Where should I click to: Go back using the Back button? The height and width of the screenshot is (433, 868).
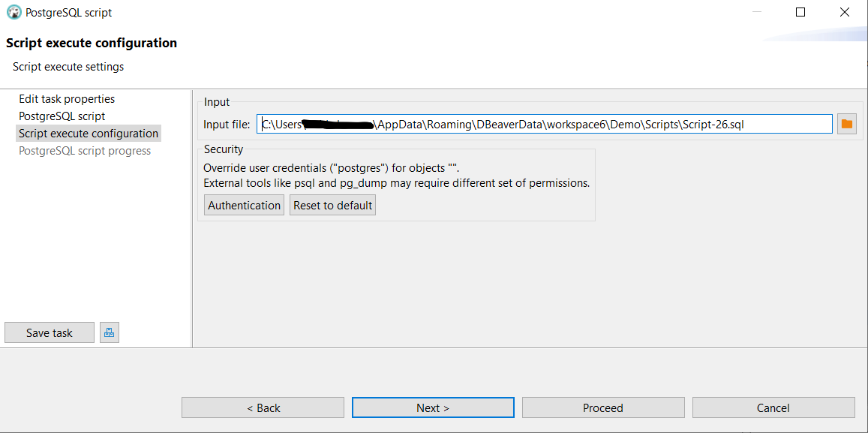click(x=263, y=407)
